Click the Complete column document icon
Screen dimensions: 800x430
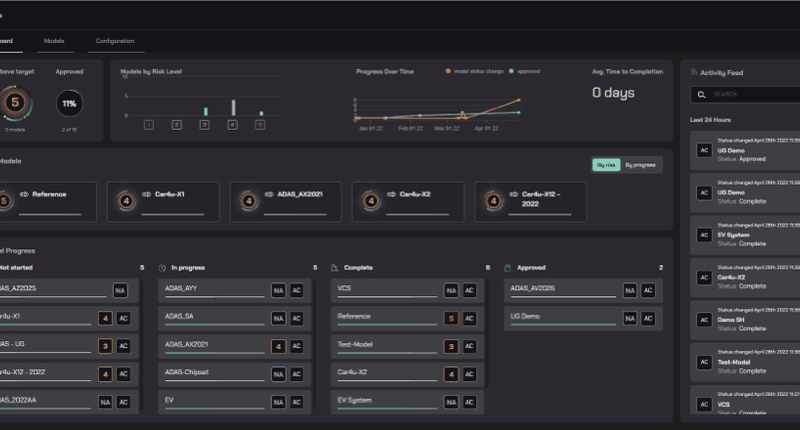pos(336,268)
